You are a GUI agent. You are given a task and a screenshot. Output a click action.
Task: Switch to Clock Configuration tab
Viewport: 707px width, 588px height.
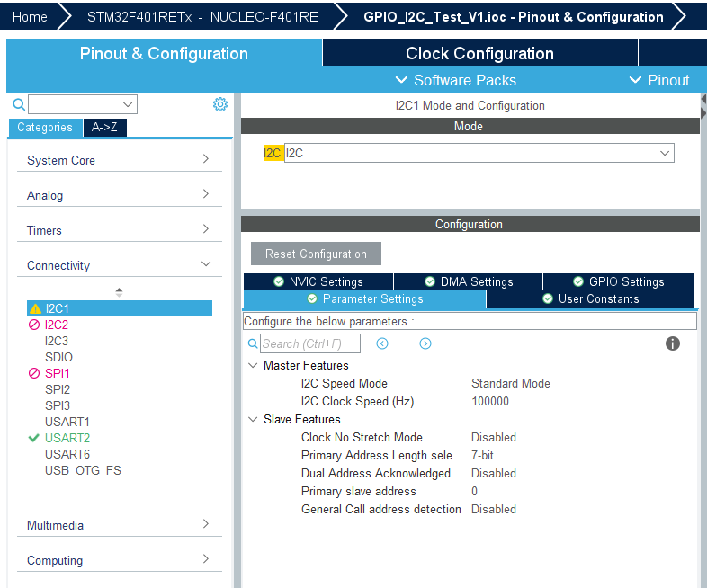(479, 53)
